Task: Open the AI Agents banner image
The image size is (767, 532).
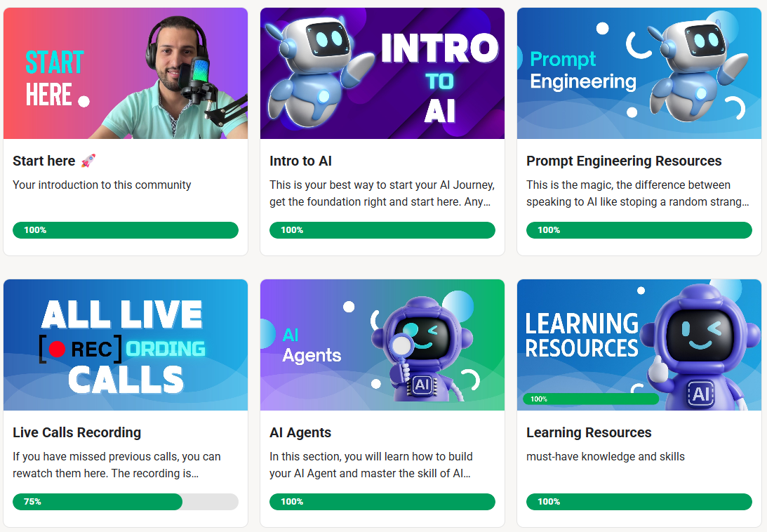Action: click(x=382, y=345)
